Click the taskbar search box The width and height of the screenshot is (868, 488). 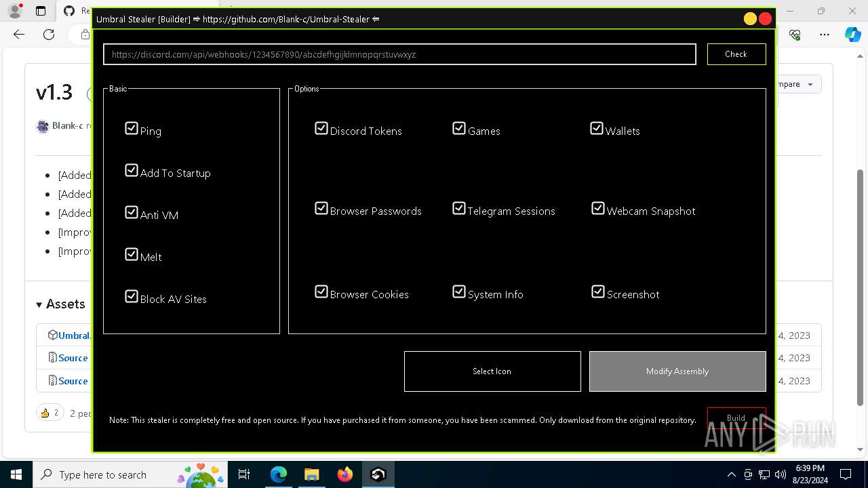click(130, 474)
